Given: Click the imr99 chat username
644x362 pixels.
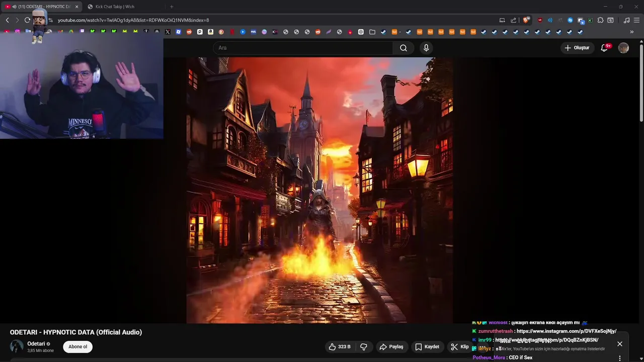Looking at the screenshot, I should pos(485,340).
